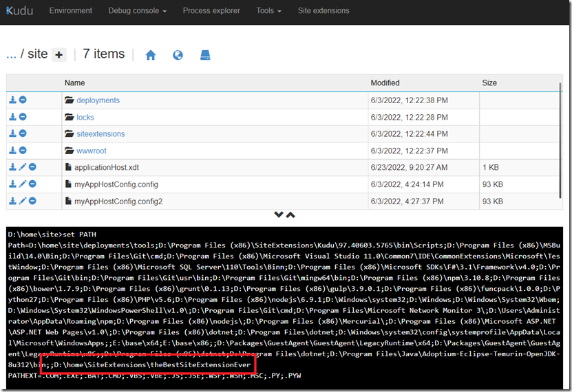The height and width of the screenshot is (392, 572).
Task: Go to home directory icon
Action: point(151,55)
